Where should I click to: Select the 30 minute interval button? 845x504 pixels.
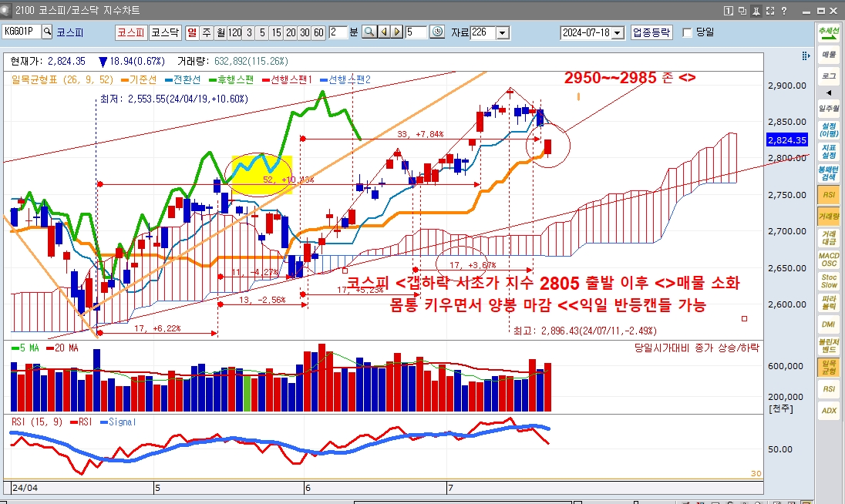305,32
